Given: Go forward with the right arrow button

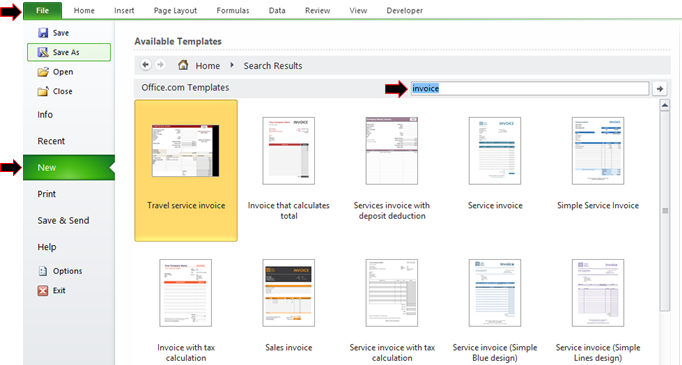Looking at the screenshot, I should pyautogui.click(x=160, y=65).
